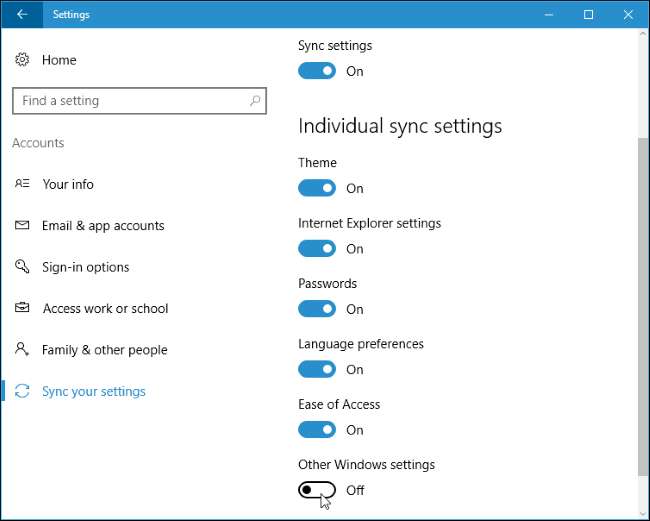This screenshot has height=521, width=650.
Task: Click the search magnifier icon
Action: (x=255, y=101)
